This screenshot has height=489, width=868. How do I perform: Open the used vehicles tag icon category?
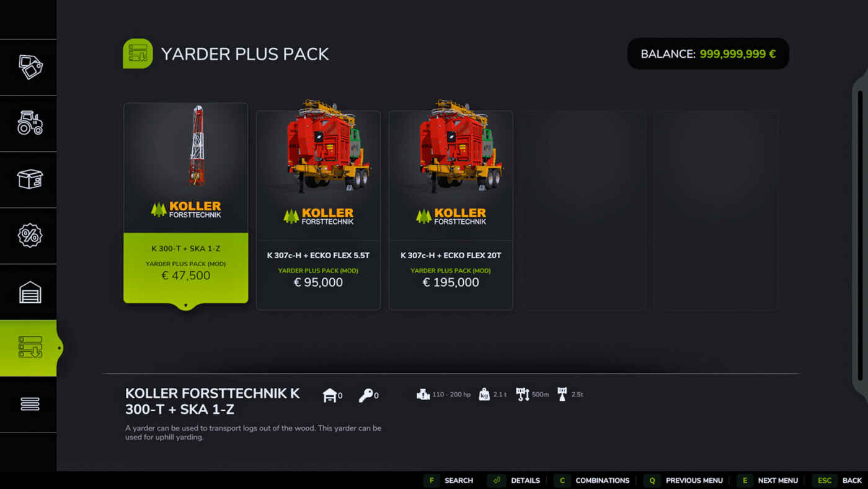(29, 67)
